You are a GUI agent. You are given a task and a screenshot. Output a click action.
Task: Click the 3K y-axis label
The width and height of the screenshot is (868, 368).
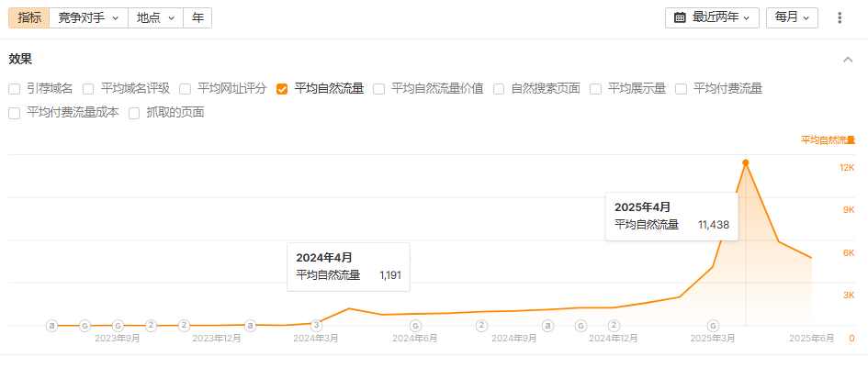click(x=849, y=296)
